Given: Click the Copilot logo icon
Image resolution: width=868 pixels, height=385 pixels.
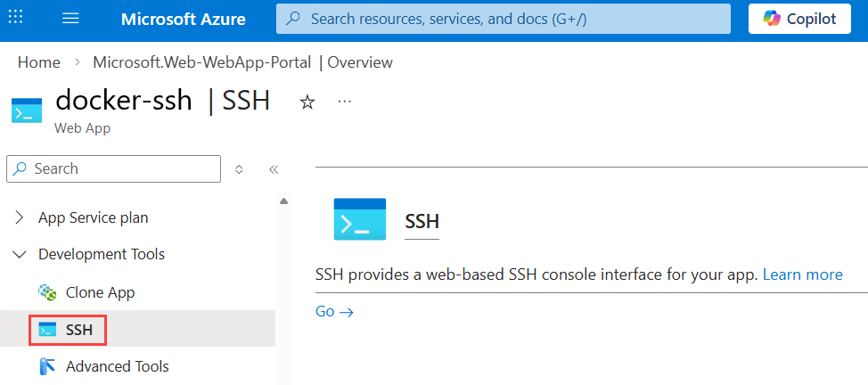Looking at the screenshot, I should (x=771, y=19).
